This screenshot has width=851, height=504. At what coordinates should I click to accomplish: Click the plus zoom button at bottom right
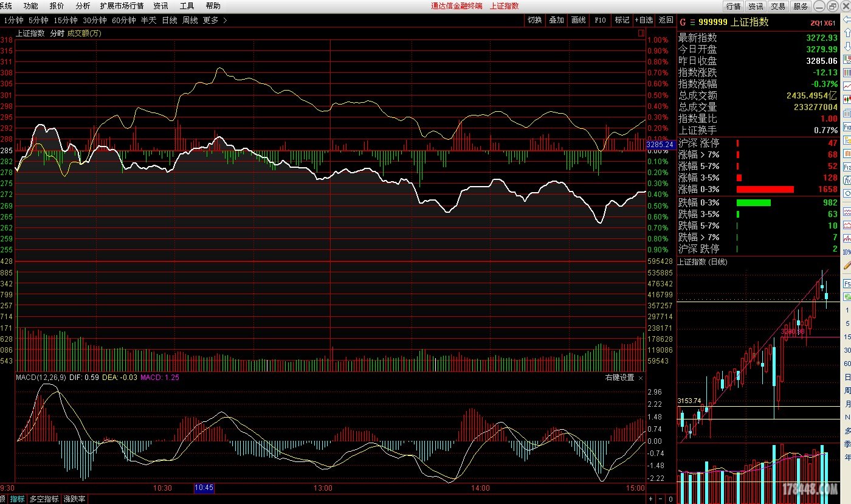coord(651,499)
